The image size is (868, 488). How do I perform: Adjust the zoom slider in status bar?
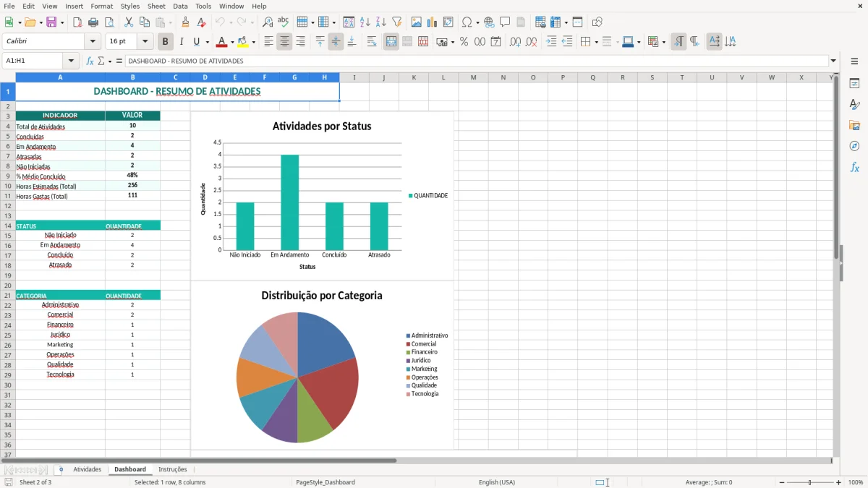click(x=810, y=482)
